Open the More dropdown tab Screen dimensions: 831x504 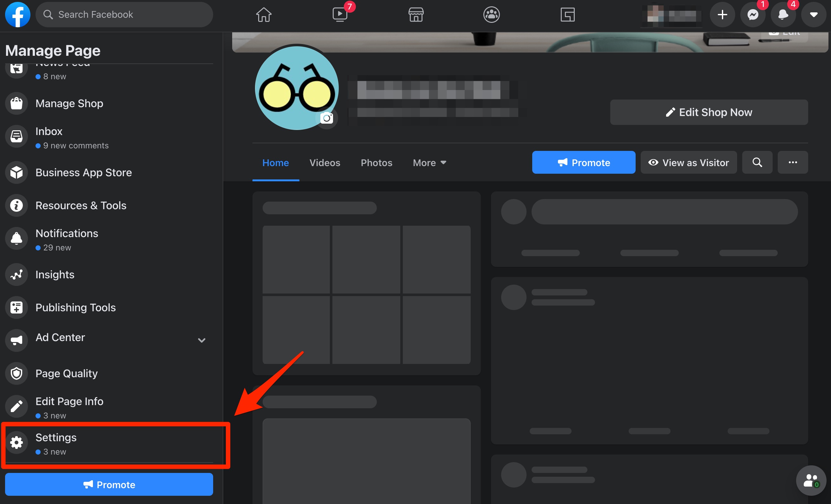pos(429,163)
